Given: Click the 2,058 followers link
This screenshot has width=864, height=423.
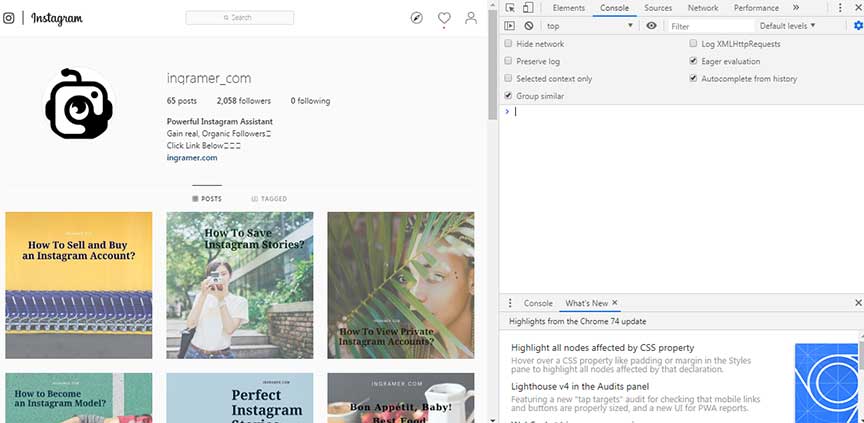Looking at the screenshot, I should (x=244, y=101).
